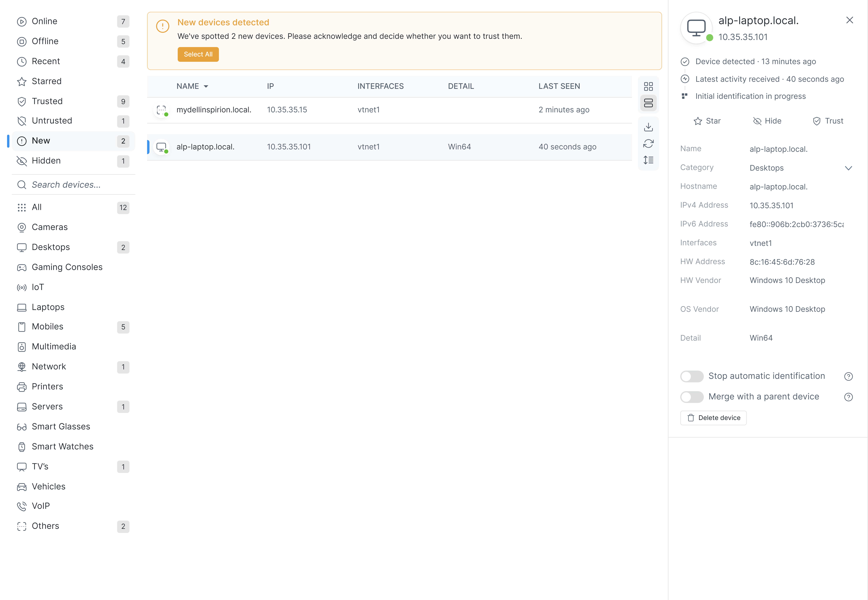This screenshot has height=600, width=868.
Task: Trust the alp-laptop.local. device
Action: (828, 121)
